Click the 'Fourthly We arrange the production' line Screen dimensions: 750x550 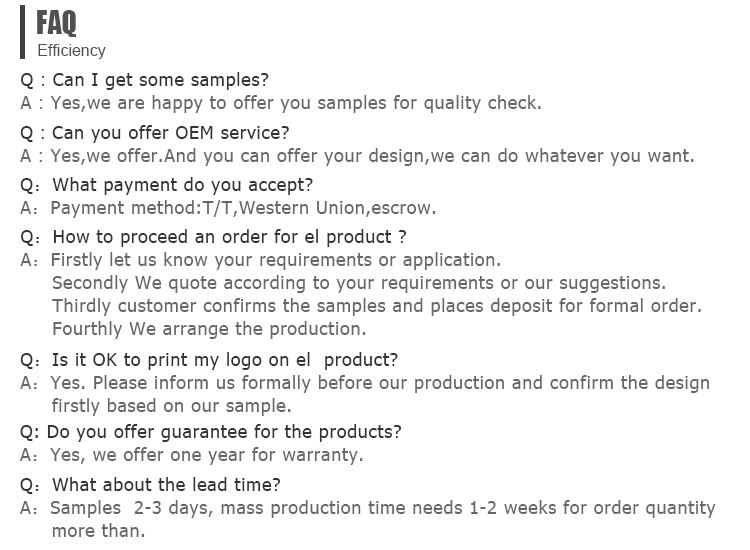[x=209, y=329]
